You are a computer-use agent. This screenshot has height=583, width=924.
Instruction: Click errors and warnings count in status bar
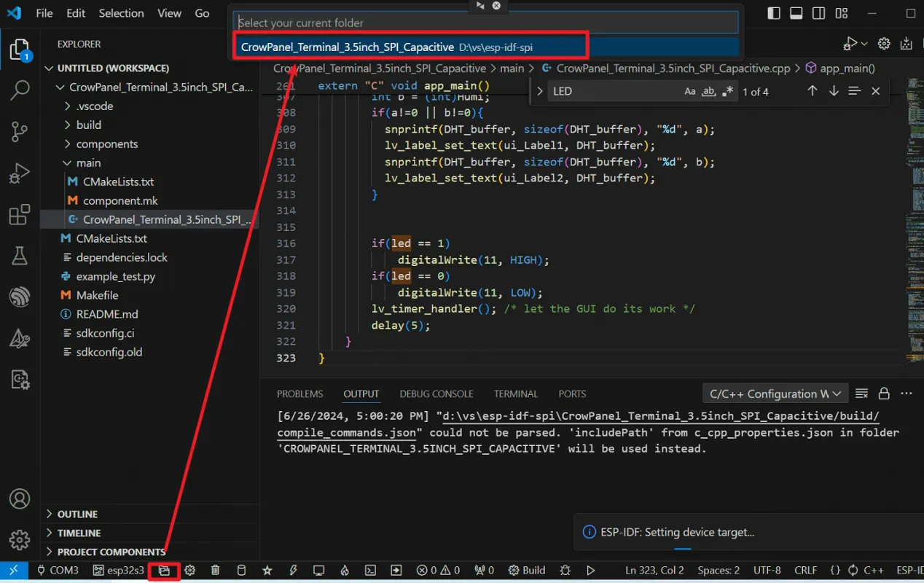[438, 571]
